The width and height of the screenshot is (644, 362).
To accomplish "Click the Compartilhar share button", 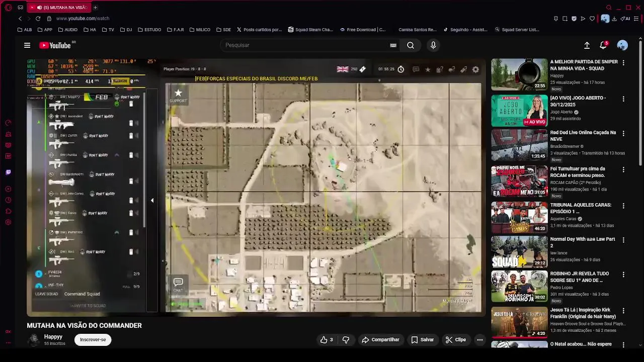I will [380, 340].
